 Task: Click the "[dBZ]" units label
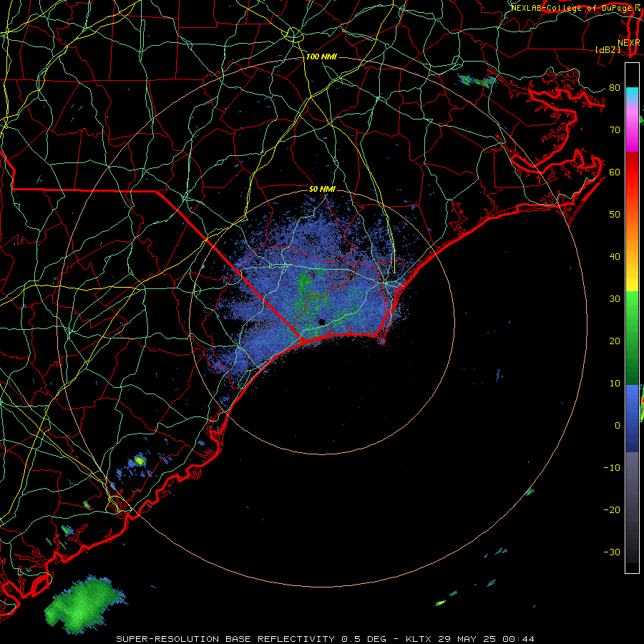coord(608,49)
